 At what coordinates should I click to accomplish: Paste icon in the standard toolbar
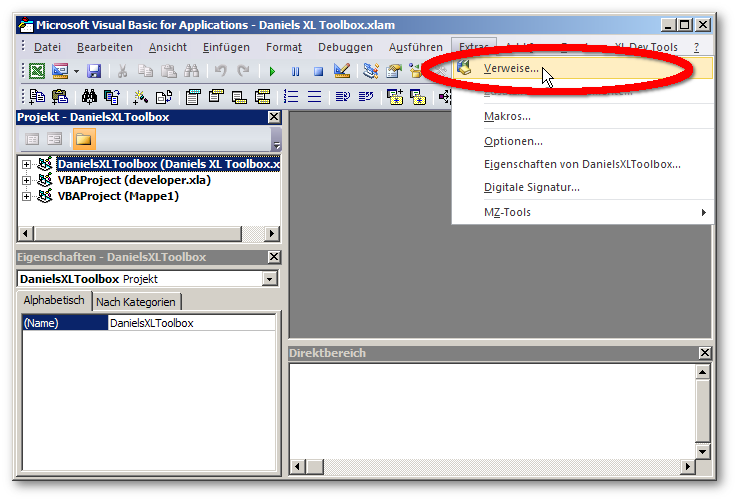168,71
